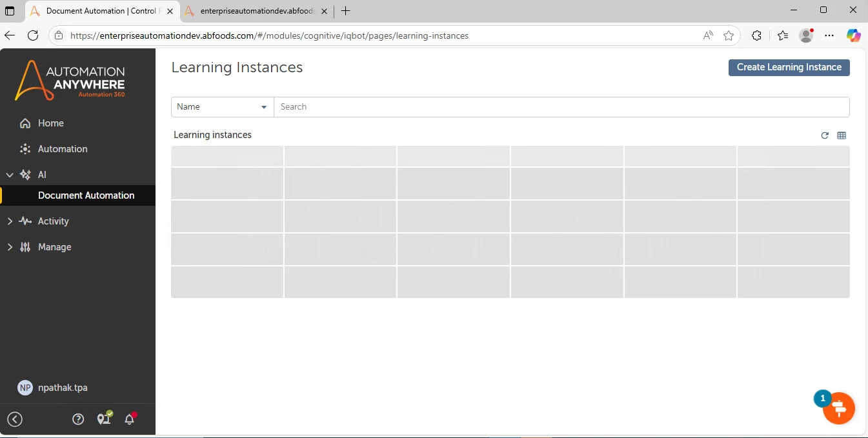This screenshot has height=438, width=868.
Task: Click the AI sparkle icon
Action: (25, 175)
